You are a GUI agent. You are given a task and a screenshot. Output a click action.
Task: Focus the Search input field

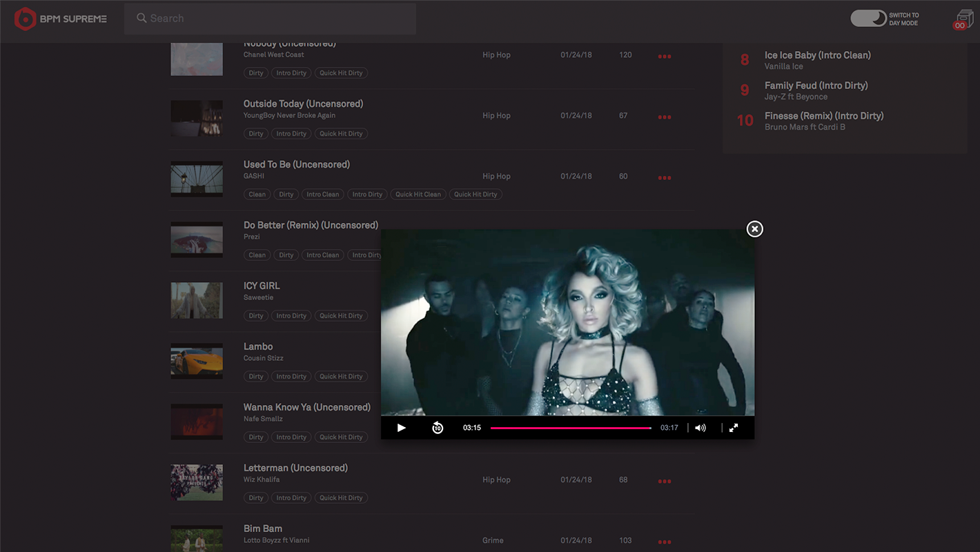tap(276, 19)
